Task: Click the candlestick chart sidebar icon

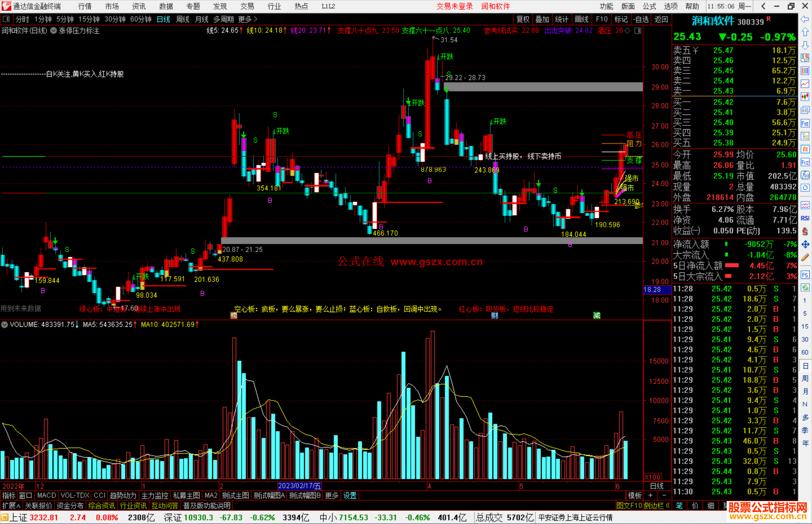Action: 805,97
